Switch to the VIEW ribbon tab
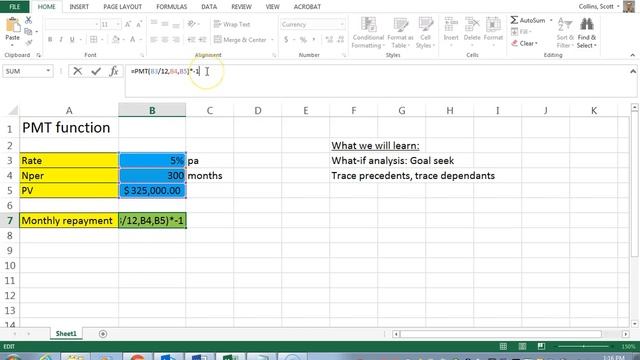Screen dimensions: 640x360 [x=272, y=7]
